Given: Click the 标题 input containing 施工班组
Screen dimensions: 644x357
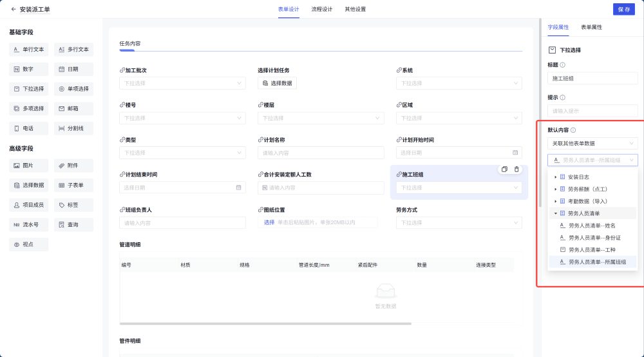Looking at the screenshot, I should (592, 78).
